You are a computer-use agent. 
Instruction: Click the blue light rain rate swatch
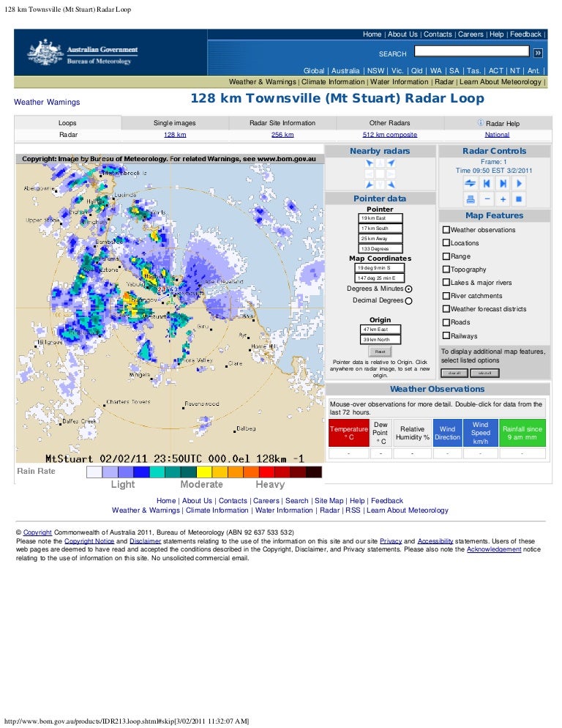click(x=141, y=472)
